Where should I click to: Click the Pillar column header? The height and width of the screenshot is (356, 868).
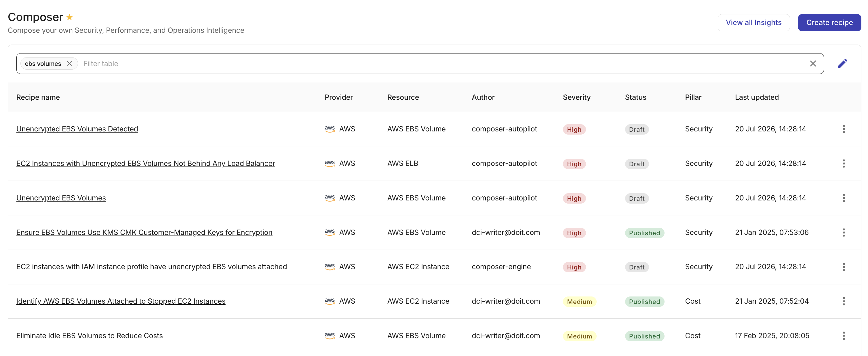pos(693,97)
